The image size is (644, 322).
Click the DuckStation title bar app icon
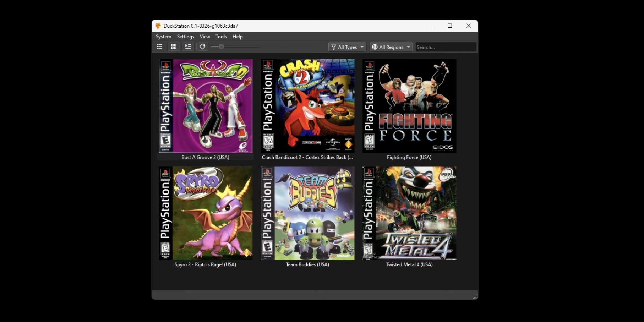point(158,26)
